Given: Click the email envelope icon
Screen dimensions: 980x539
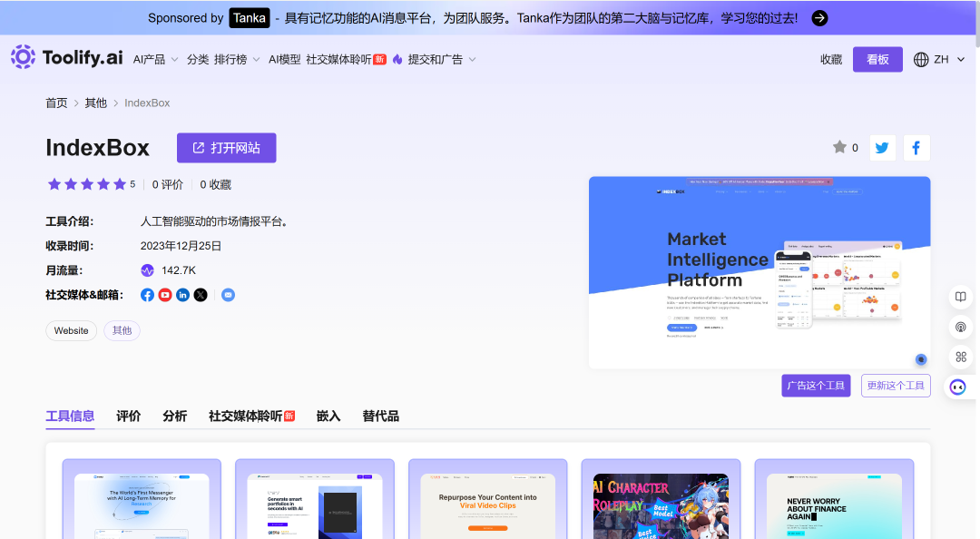Looking at the screenshot, I should (228, 295).
